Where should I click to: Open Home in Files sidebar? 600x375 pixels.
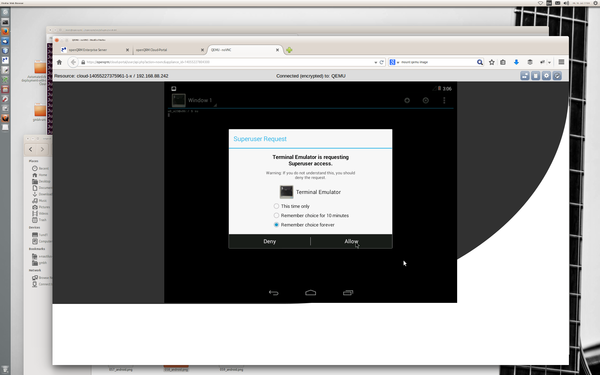40,175
